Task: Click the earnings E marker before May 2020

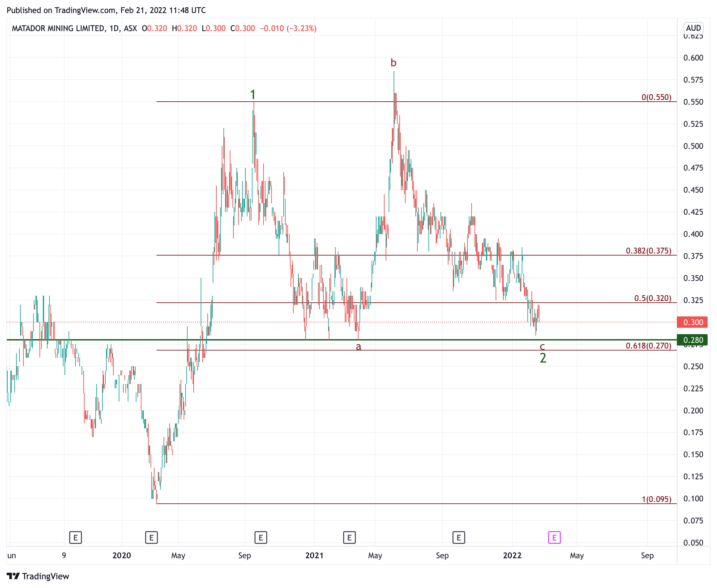Action: click(x=151, y=537)
